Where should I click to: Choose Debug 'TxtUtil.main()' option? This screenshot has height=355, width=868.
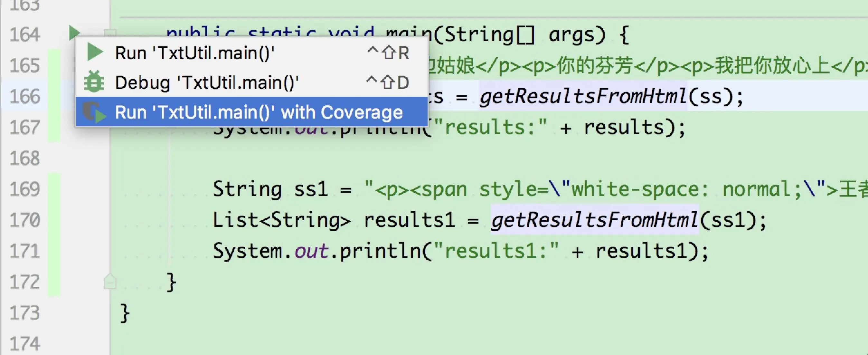252,82
